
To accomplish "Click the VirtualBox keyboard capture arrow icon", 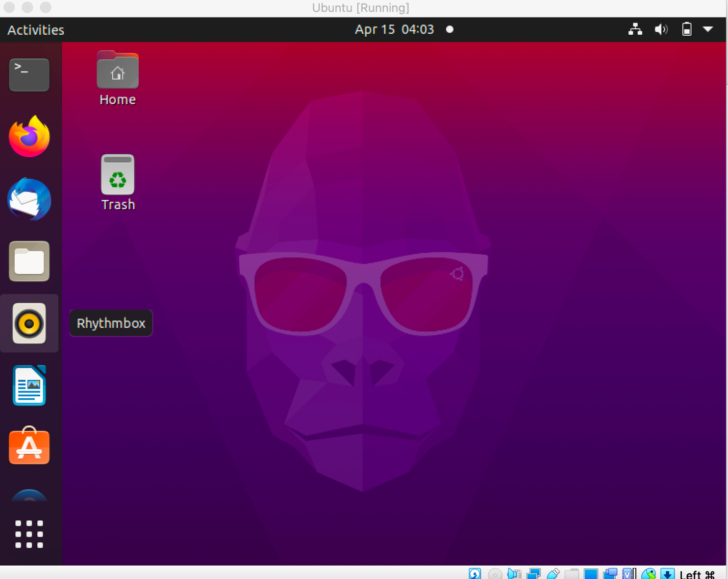I will click(667, 574).
